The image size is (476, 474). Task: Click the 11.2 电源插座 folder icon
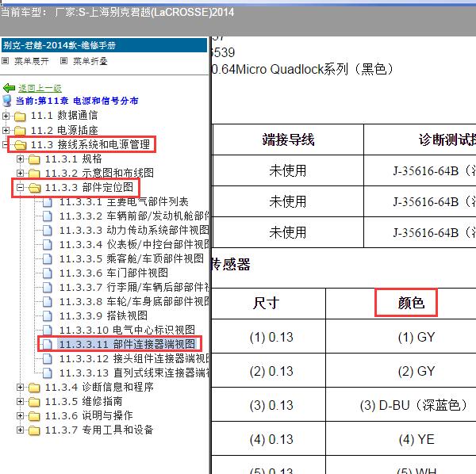click(20, 131)
